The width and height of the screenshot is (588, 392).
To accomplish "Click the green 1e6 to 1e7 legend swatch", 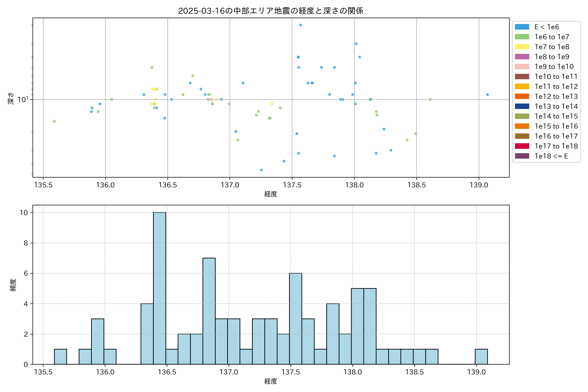I will coord(522,37).
